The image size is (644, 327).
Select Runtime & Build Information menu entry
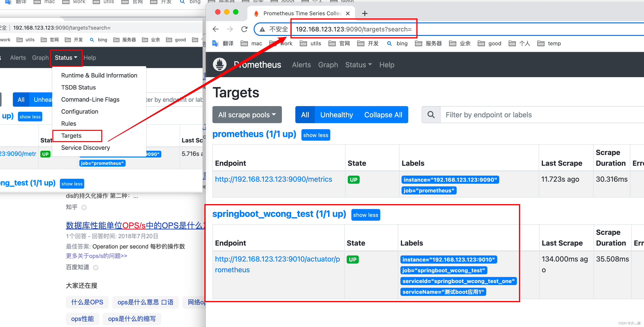coord(99,75)
